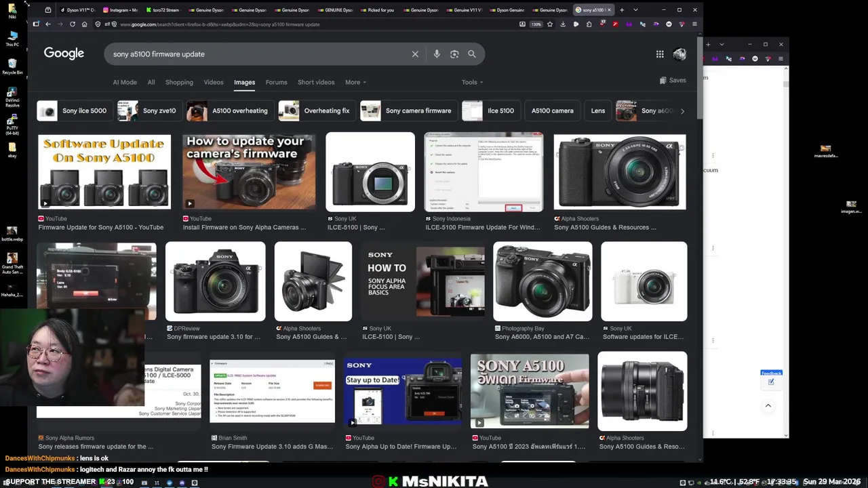Click the up arrow in background window
868x488 pixels.
768,406
